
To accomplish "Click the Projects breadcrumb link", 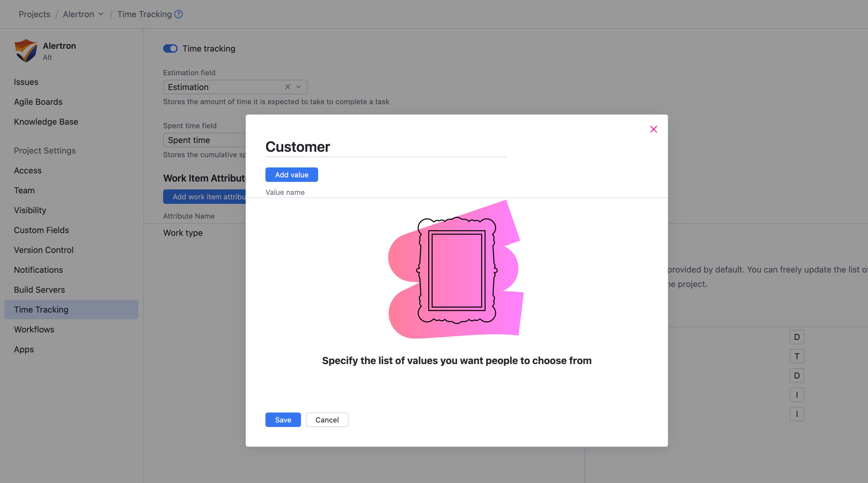I will point(34,14).
